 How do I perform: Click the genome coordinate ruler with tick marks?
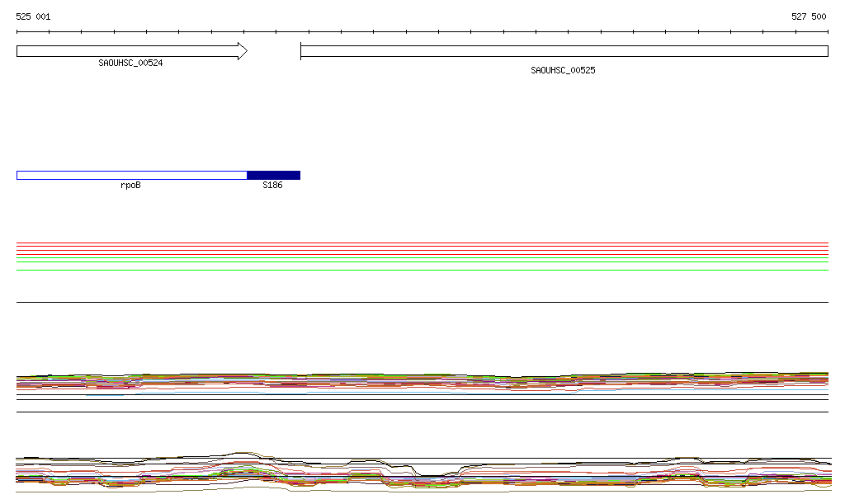tap(422, 32)
